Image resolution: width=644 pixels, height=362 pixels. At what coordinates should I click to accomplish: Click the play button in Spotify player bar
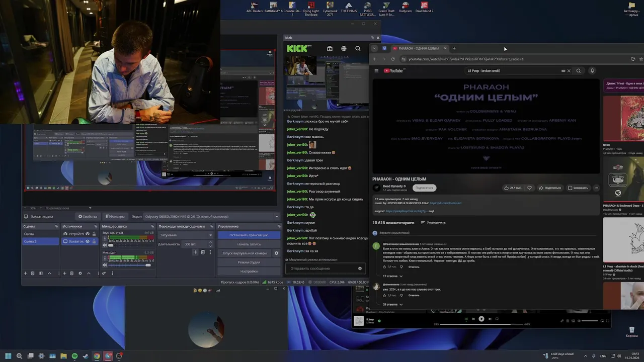481,319
